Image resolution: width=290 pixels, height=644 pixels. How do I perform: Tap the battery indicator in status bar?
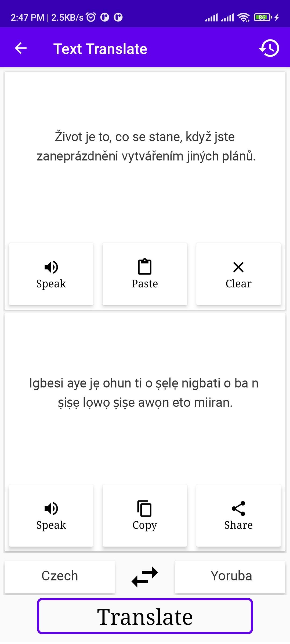coord(262,17)
